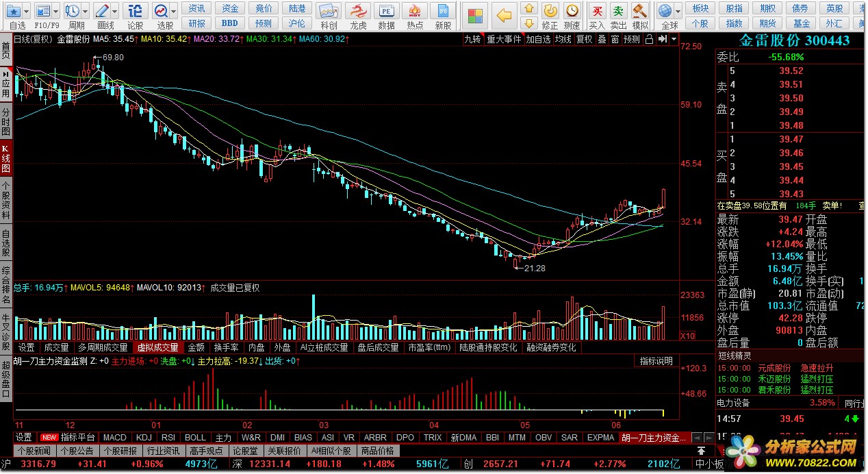This screenshot has height=474, width=868.
Task: Select the 融资融券变化 tab
Action: tap(550, 347)
